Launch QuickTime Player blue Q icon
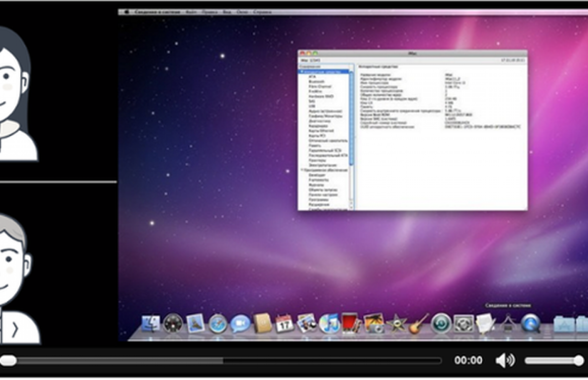 click(530, 324)
